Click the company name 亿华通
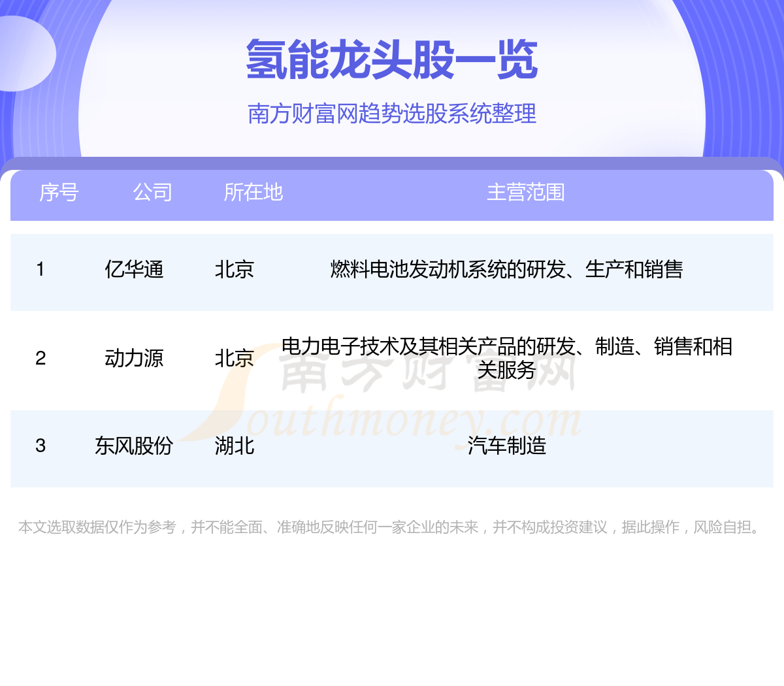 [134, 269]
